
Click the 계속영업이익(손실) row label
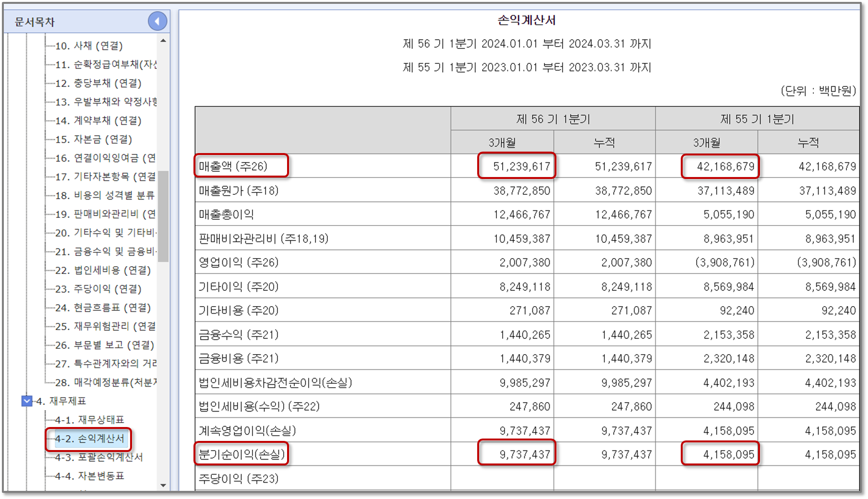coord(247,430)
